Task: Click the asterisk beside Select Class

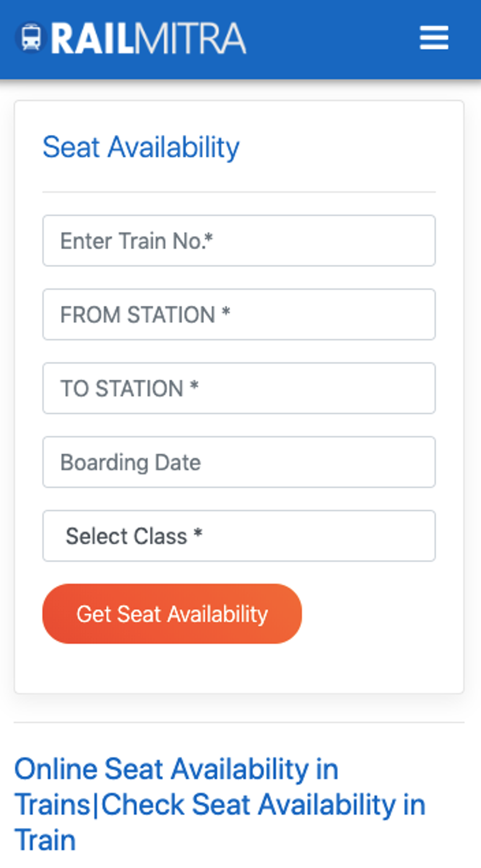Action: pyautogui.click(x=198, y=533)
